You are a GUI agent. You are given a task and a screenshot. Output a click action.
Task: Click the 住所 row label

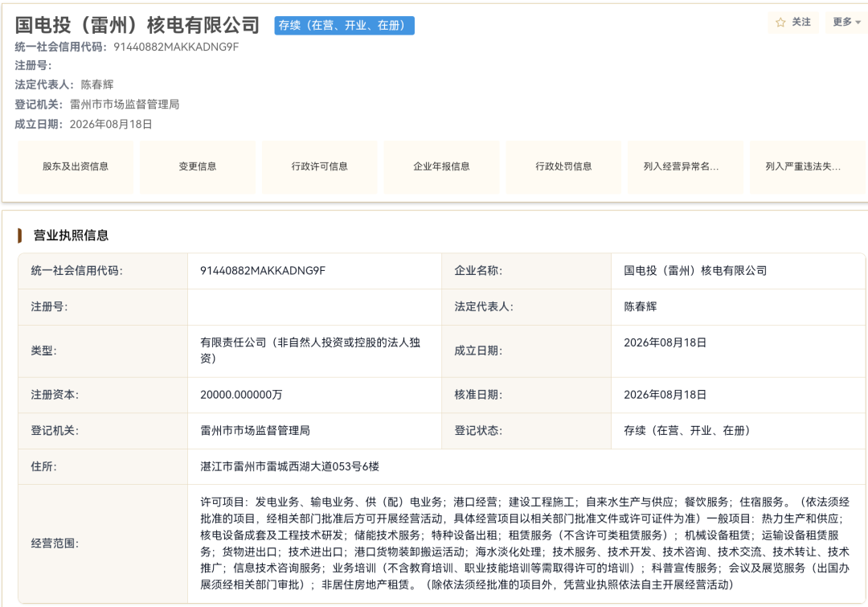tap(43, 467)
